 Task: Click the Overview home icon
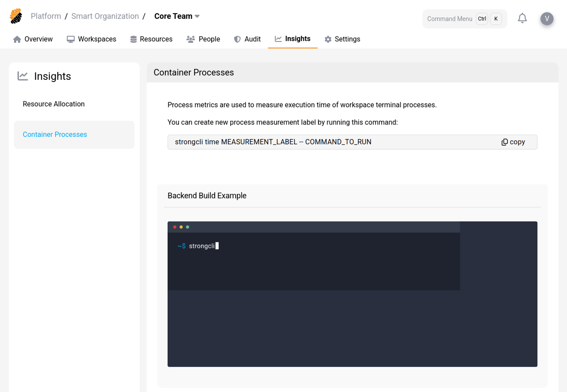pos(17,39)
